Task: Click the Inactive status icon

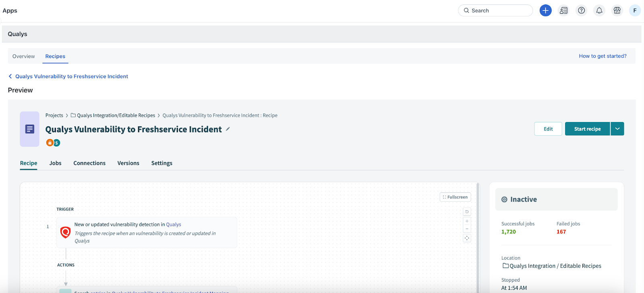Action: click(504, 200)
